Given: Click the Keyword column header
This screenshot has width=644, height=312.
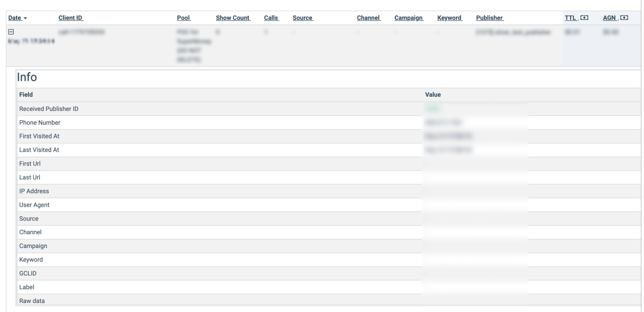Looking at the screenshot, I should (x=449, y=18).
